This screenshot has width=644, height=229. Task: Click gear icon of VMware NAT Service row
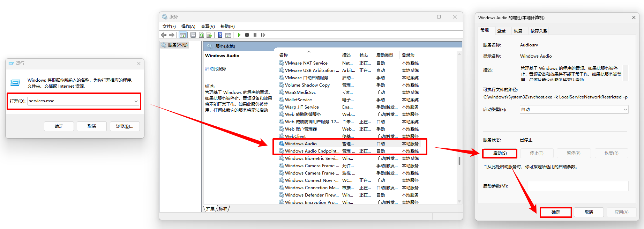coord(281,63)
